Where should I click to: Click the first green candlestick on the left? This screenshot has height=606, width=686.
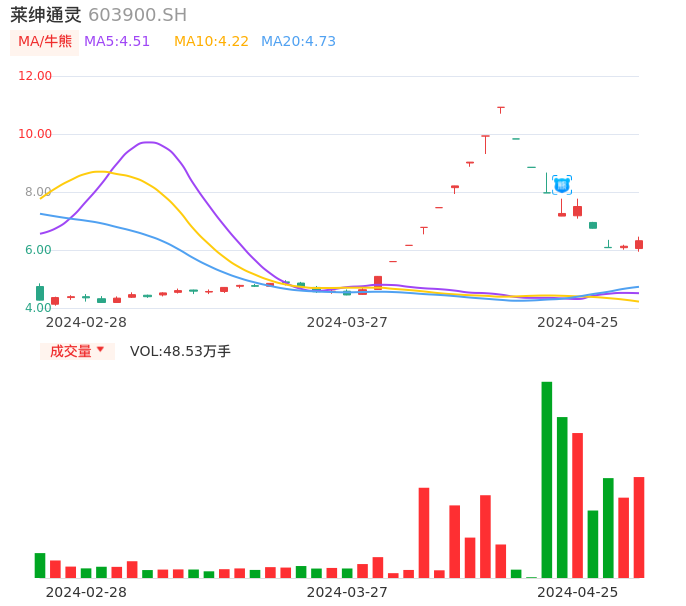[40, 293]
